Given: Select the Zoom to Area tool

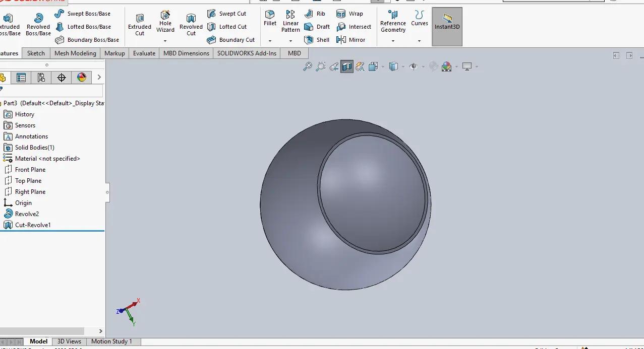Looking at the screenshot, I should [320, 66].
